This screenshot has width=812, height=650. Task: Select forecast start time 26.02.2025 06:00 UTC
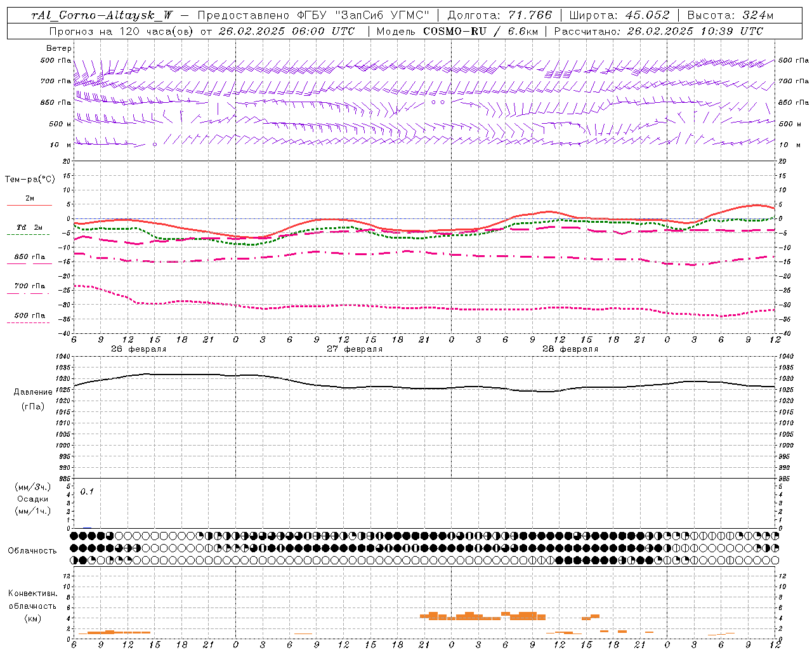(287, 31)
